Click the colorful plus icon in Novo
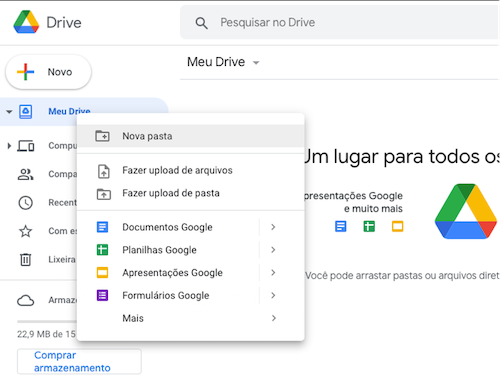 pyautogui.click(x=26, y=72)
